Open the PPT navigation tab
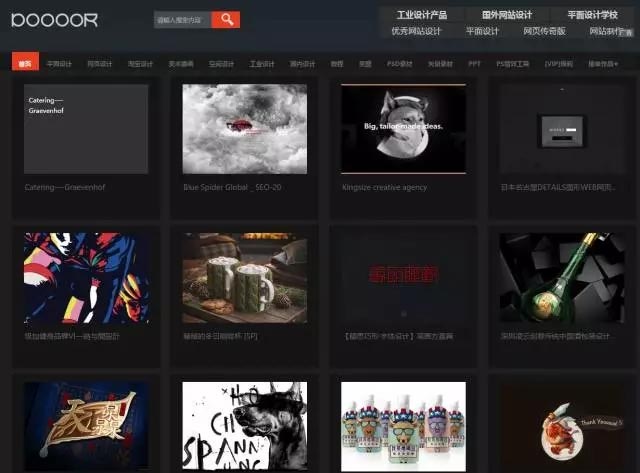The height and width of the screenshot is (473, 640). pos(474,63)
